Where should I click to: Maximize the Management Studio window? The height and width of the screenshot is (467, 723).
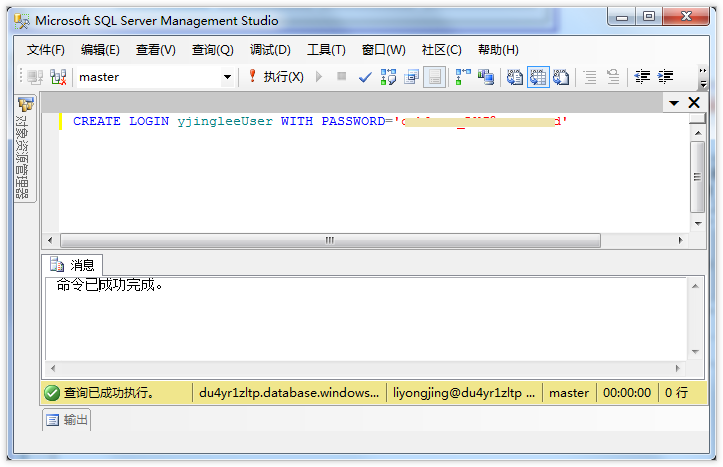pyautogui.click(x=649, y=17)
